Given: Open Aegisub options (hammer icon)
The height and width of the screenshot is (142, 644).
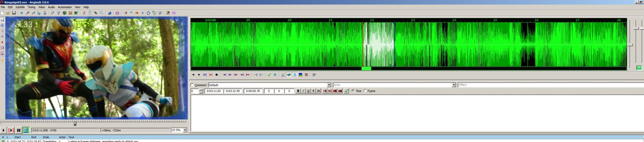Looking at the screenshot, I should point(168,13).
